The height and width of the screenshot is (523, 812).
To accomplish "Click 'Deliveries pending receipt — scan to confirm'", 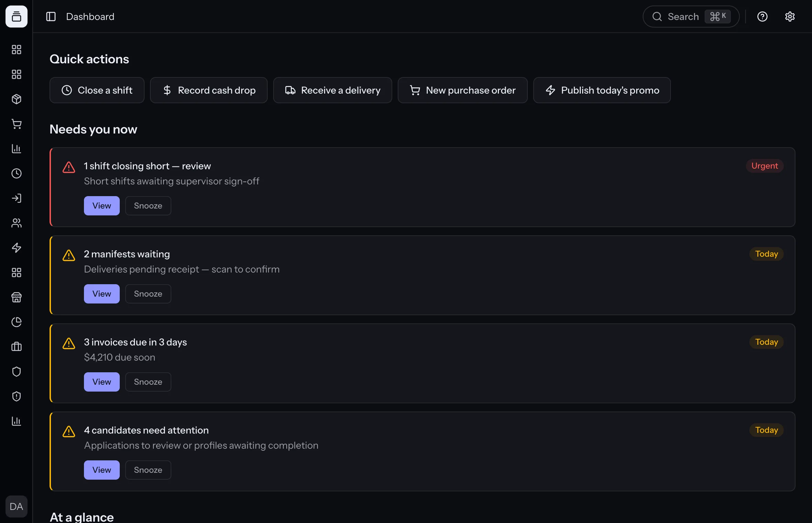I will [x=182, y=269].
